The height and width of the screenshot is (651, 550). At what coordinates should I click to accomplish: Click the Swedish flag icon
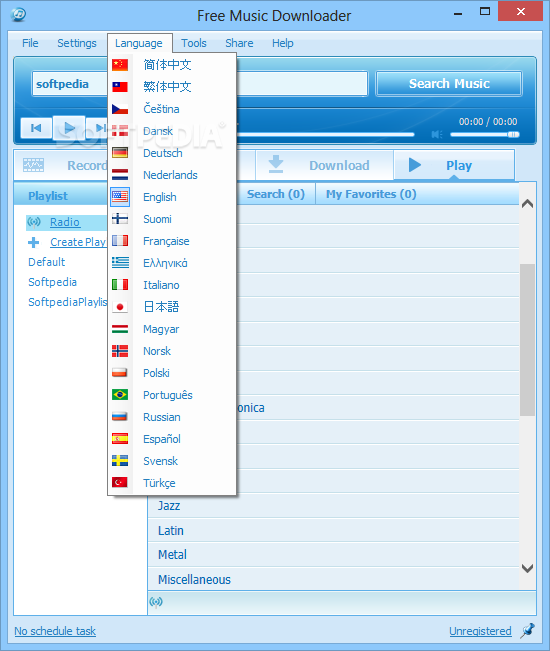click(x=120, y=461)
